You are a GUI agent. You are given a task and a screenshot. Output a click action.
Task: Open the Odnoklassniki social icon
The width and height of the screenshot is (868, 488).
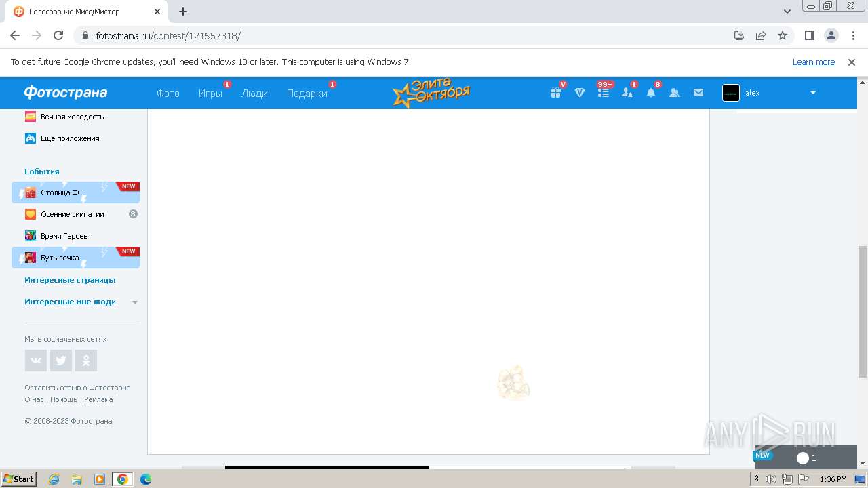[x=86, y=361]
